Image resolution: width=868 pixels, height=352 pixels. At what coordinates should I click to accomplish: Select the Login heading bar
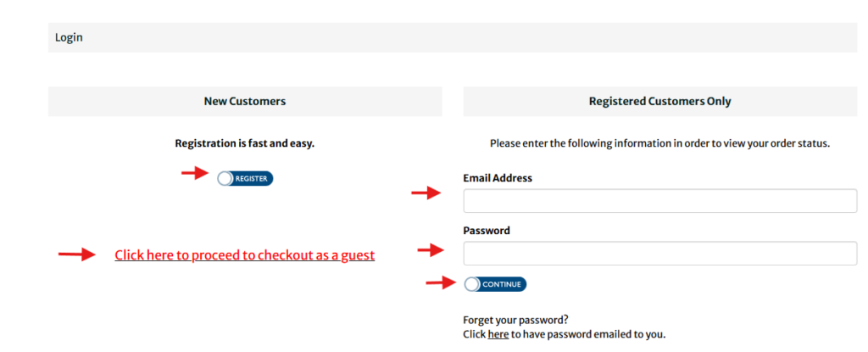click(x=453, y=37)
